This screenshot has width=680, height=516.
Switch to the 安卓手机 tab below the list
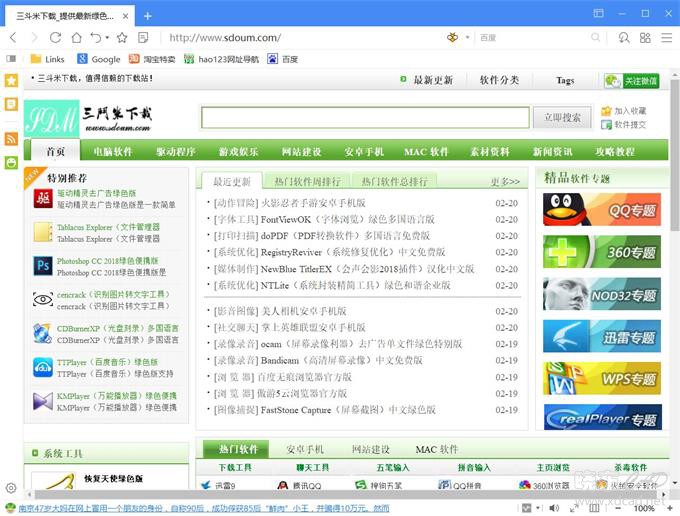[305, 449]
